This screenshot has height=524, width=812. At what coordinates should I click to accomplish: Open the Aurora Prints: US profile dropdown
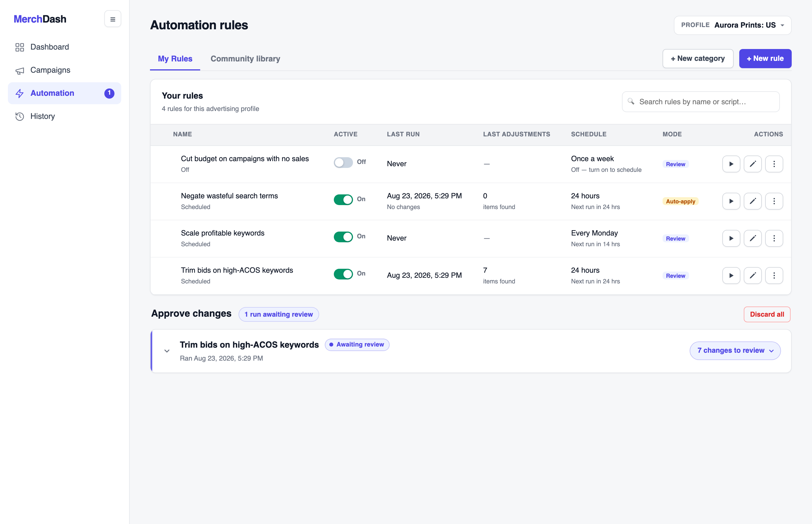732,25
